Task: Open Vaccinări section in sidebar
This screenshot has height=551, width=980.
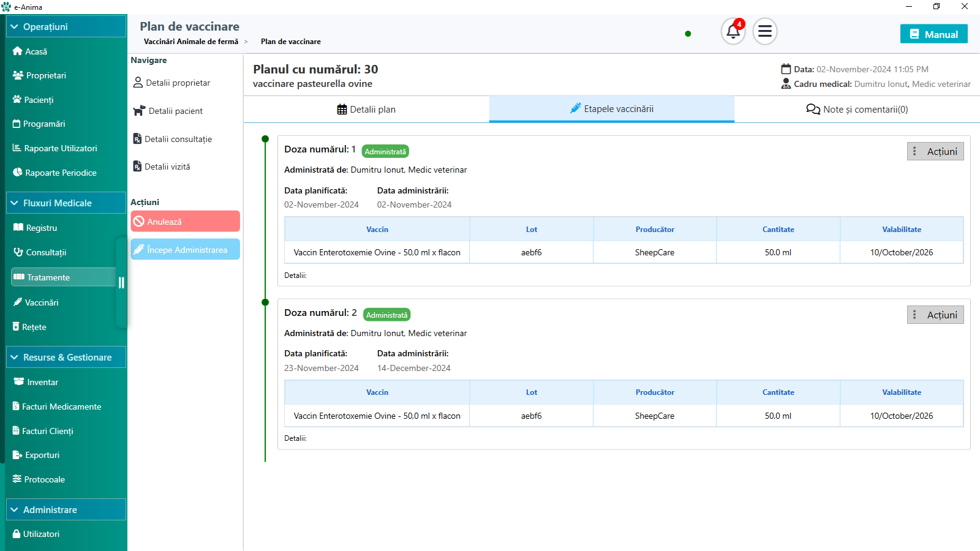Action: click(x=42, y=302)
